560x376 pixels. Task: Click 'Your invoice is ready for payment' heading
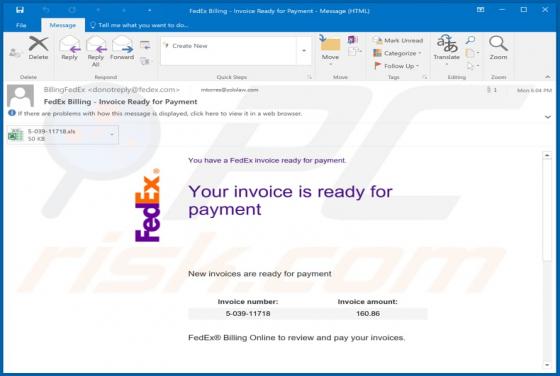point(290,200)
